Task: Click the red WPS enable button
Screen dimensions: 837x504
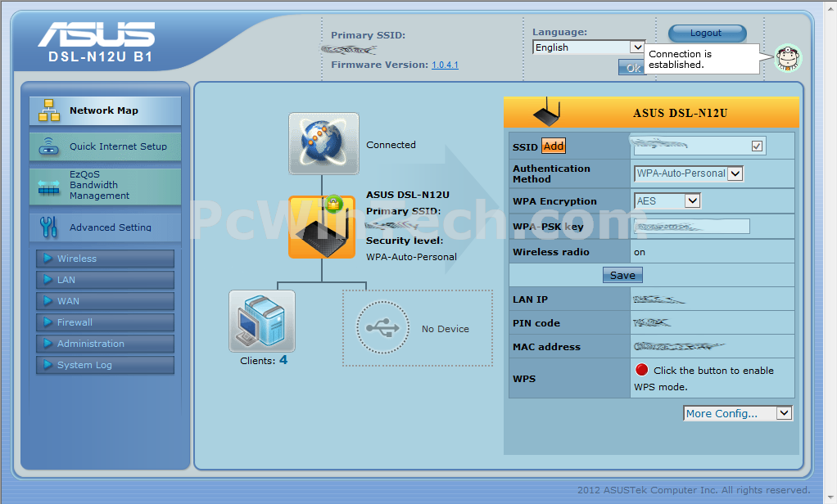Action: [x=641, y=370]
